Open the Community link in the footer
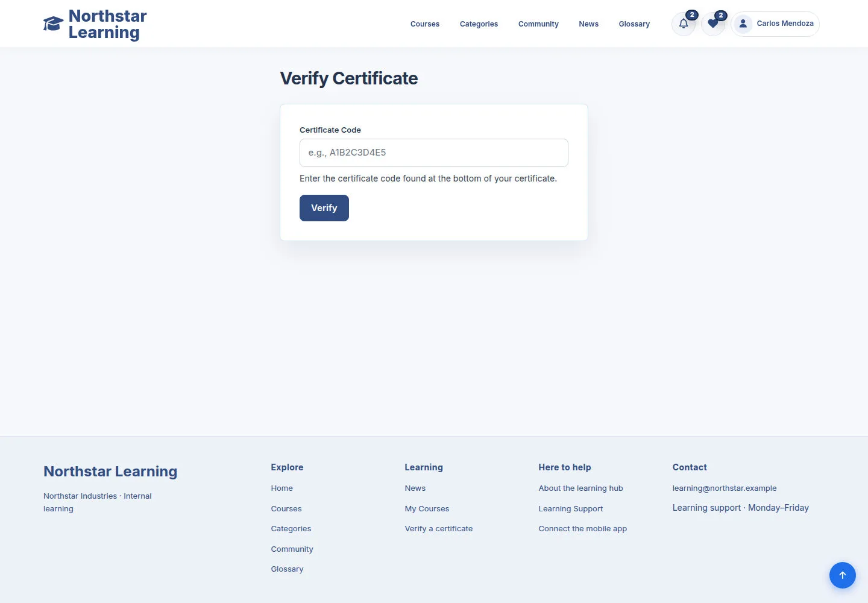 coord(292,549)
